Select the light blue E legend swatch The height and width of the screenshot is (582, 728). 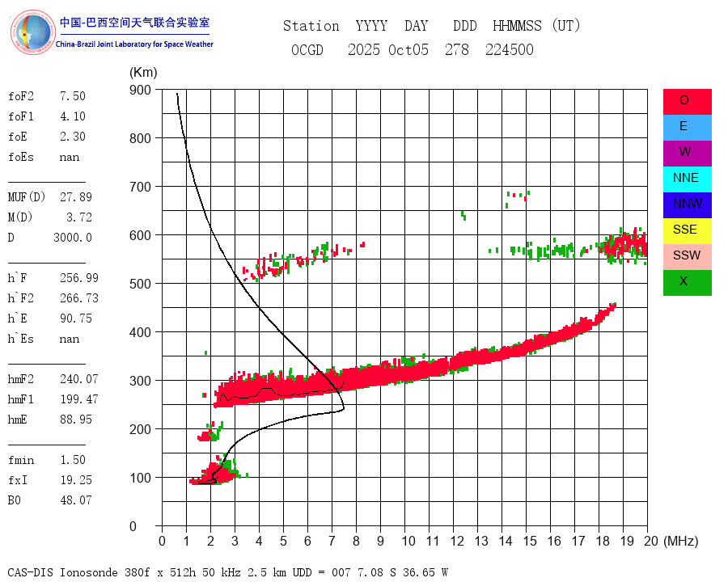click(687, 128)
